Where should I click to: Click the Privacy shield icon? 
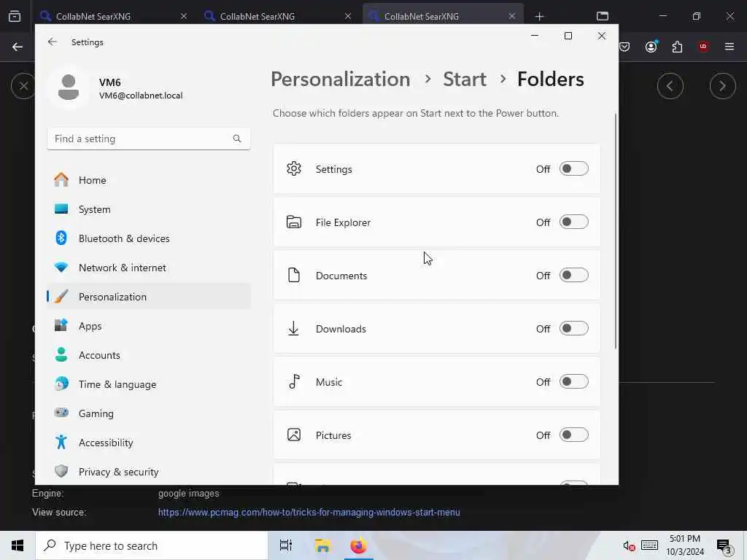pos(61,471)
